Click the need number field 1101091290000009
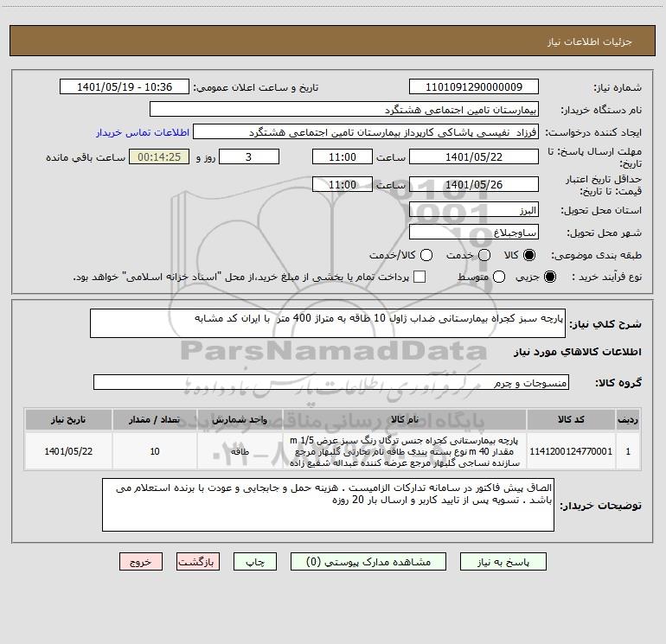This screenshot has width=666, height=644. pyautogui.click(x=474, y=86)
